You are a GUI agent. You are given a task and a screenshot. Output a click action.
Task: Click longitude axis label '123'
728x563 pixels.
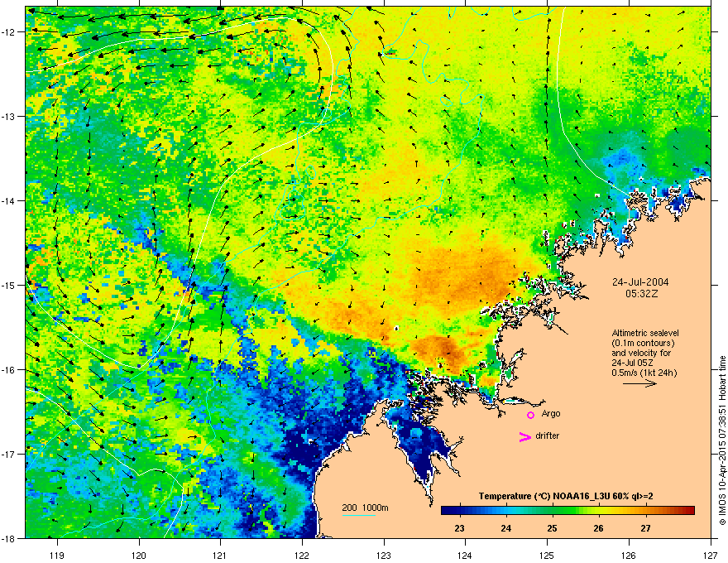click(384, 555)
